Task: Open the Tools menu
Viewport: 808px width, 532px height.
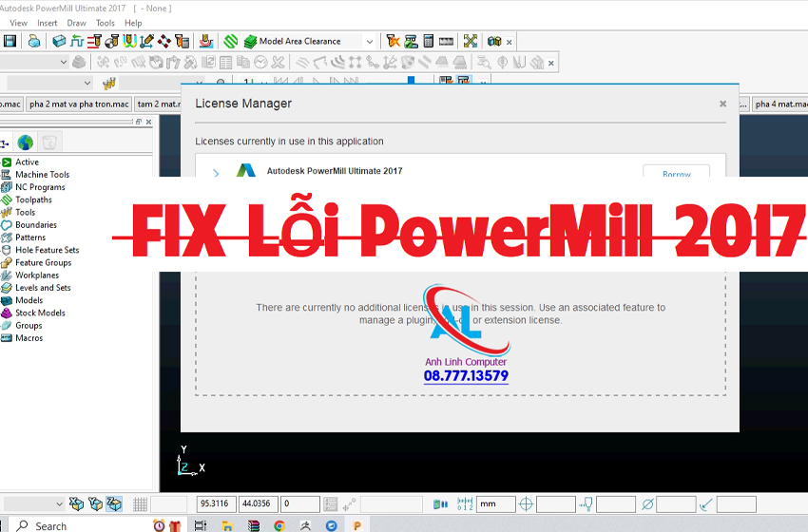Action: 105,23
